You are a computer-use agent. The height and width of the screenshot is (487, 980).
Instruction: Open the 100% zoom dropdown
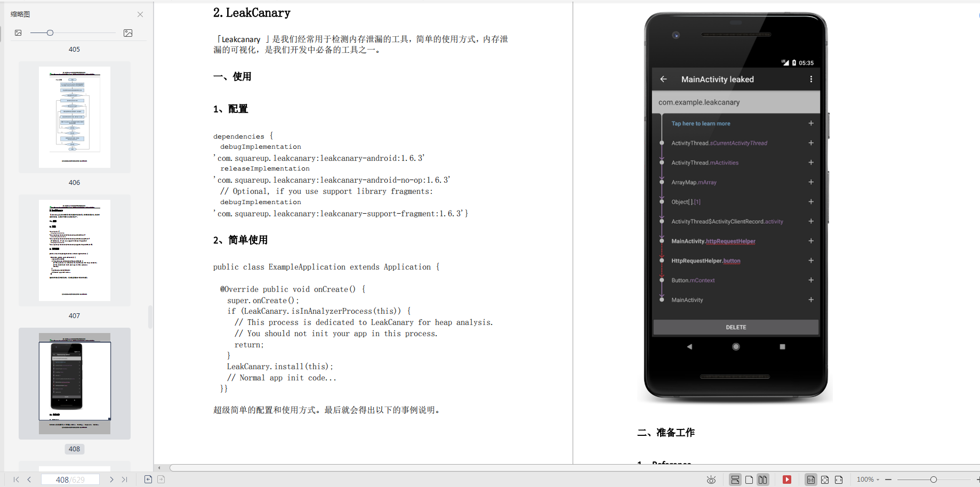pyautogui.click(x=868, y=480)
